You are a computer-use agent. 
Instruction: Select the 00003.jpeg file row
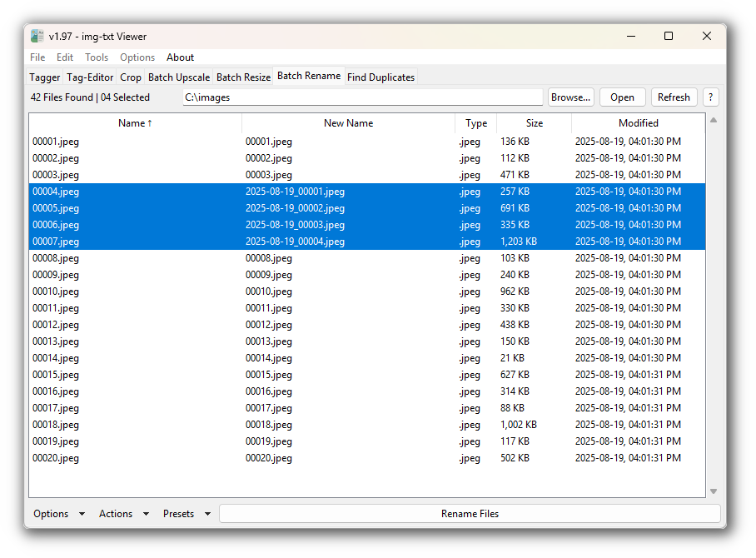pos(367,175)
